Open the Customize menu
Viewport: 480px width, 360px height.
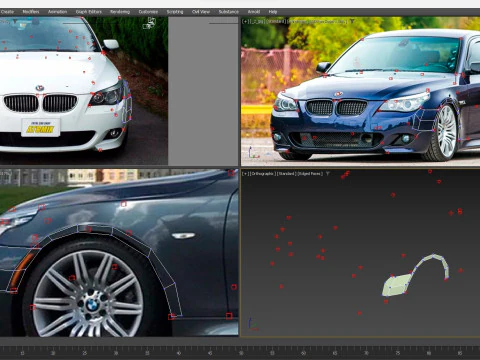tap(148, 12)
